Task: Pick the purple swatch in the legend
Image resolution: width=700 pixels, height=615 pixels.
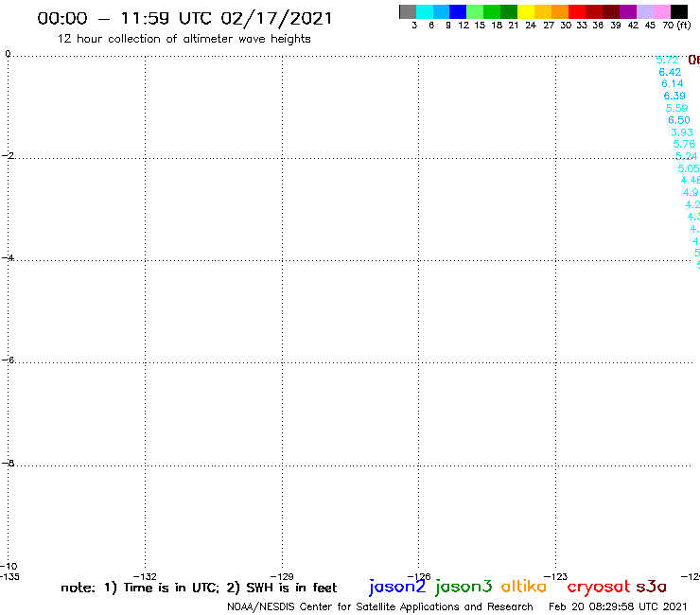Action: (x=628, y=11)
